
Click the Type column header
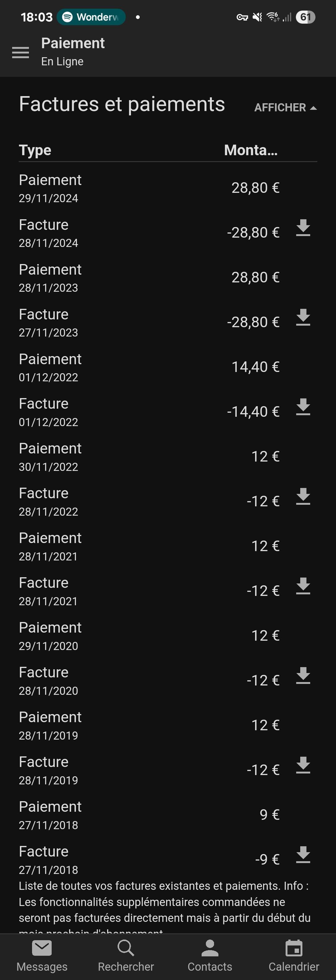coord(35,150)
